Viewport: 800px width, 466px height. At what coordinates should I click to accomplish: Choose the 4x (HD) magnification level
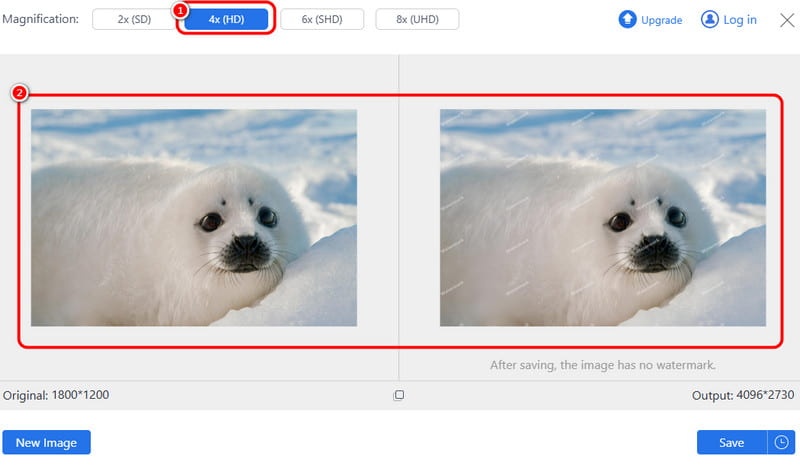[x=228, y=19]
